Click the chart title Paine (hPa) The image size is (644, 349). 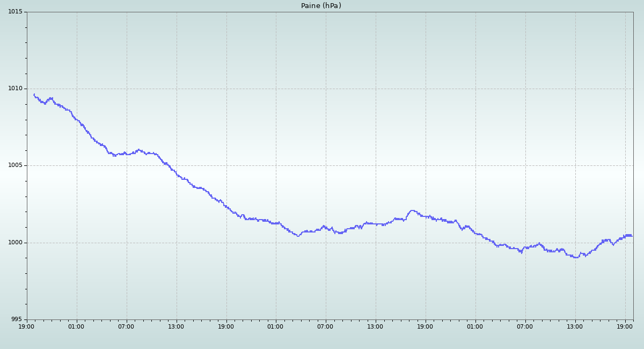[x=321, y=6]
